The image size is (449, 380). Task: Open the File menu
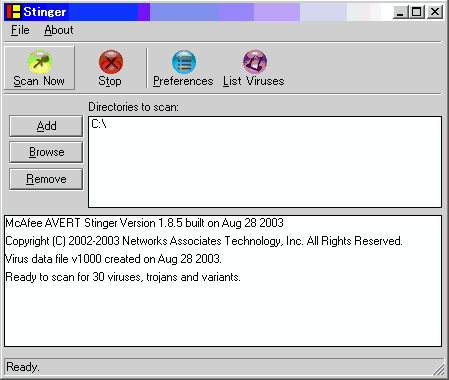pos(20,30)
